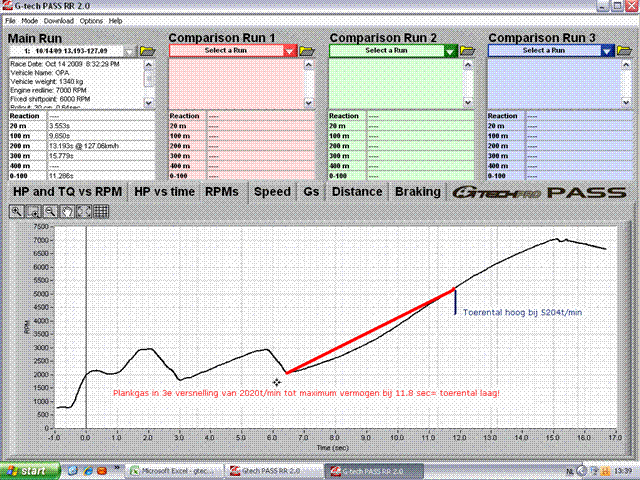
Task: Click 'Time (sec)' x-axis label
Action: (x=333, y=448)
